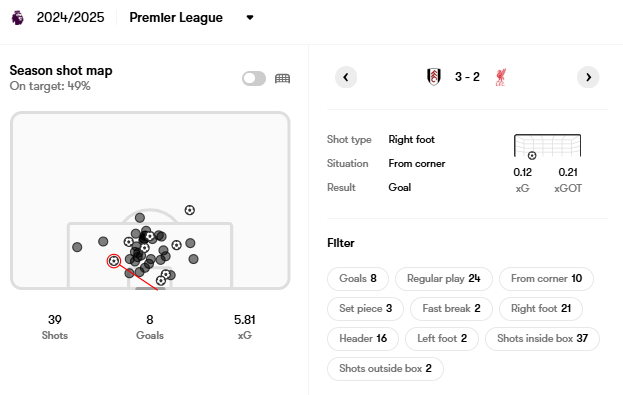Toggle the shot map view switch

pos(254,78)
